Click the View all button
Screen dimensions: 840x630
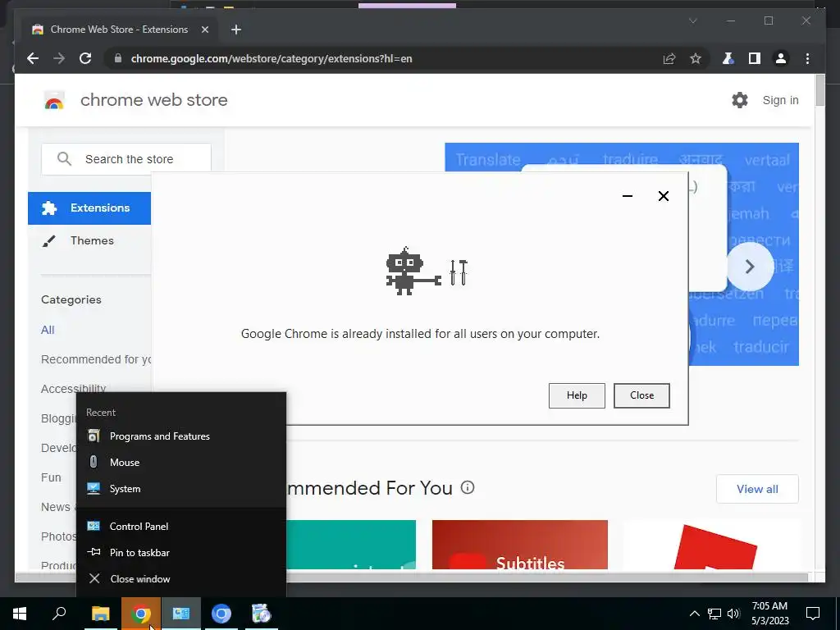point(757,489)
